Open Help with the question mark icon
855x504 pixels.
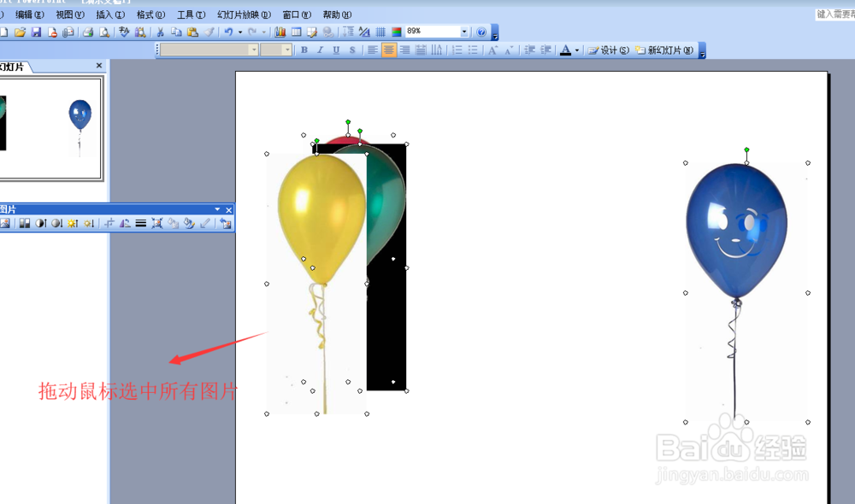tap(481, 32)
